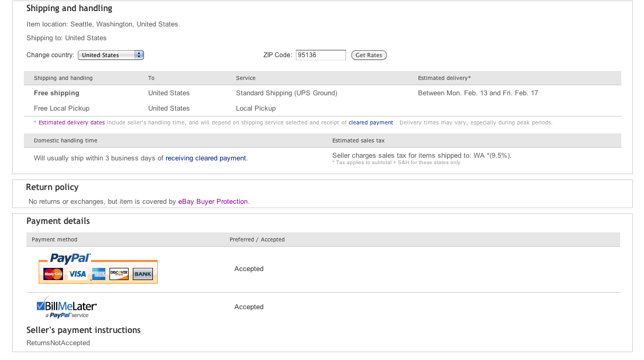Viewport: 644px width, 360px height.
Task: Click the Standard Shipping (UPS Ground) service
Action: click(286, 93)
